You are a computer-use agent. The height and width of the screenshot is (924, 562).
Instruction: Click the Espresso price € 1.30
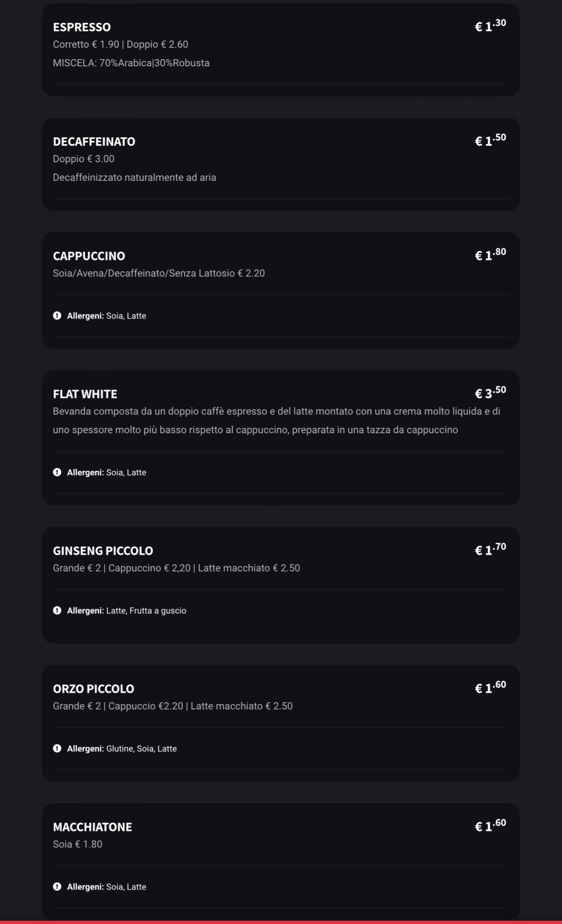pos(490,26)
